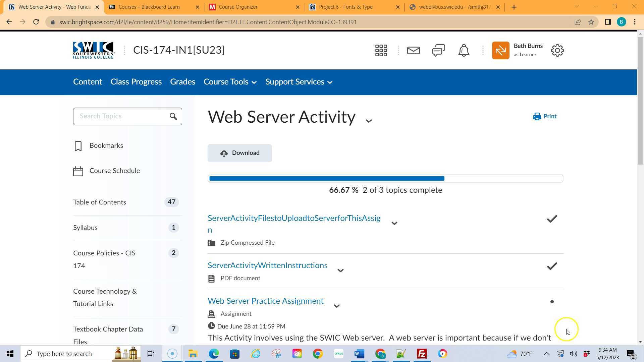
Task: Open the course selector waffle icon
Action: (381, 51)
